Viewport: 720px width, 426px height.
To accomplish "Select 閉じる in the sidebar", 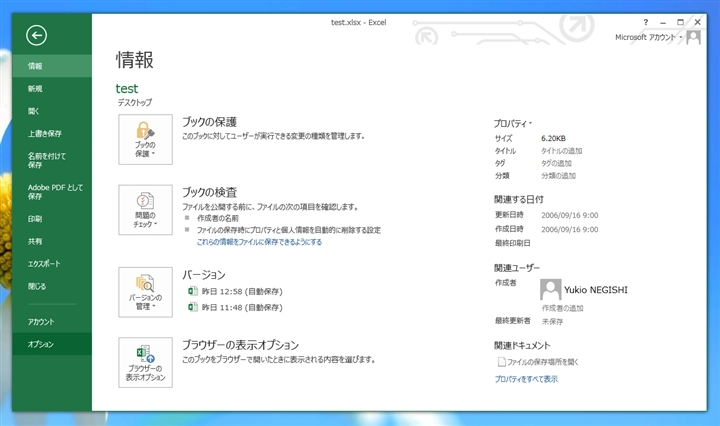I will click(x=52, y=286).
